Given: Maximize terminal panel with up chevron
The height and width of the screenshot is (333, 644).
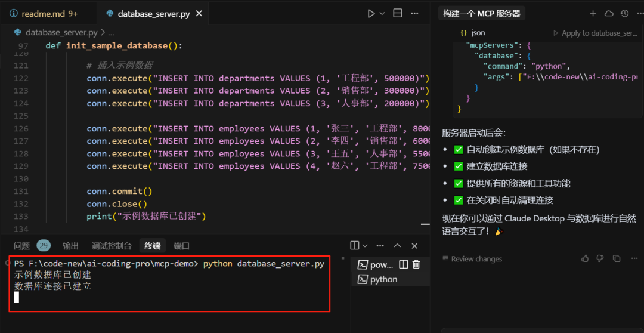Looking at the screenshot, I should (x=397, y=246).
